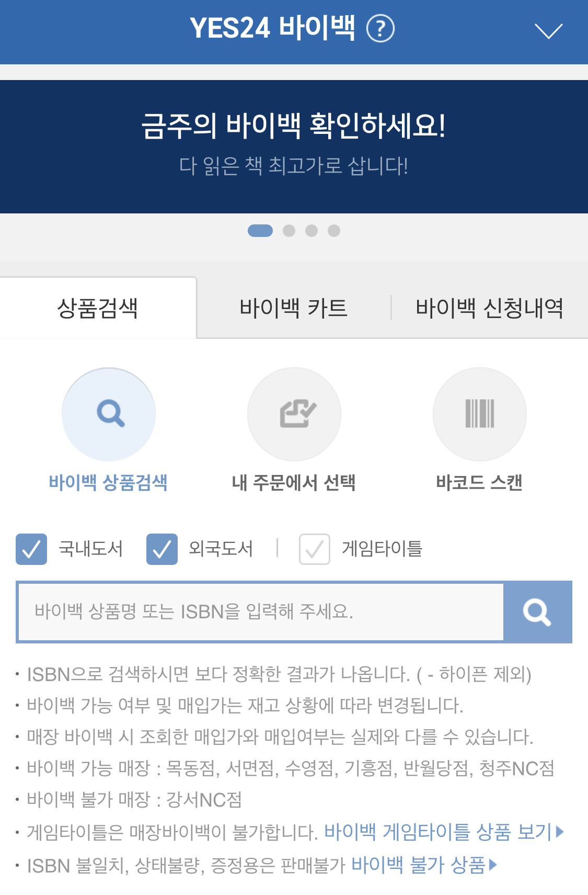Screen dimensions: 588x895
Task: Go to the second banner pagination dot
Action: (289, 231)
